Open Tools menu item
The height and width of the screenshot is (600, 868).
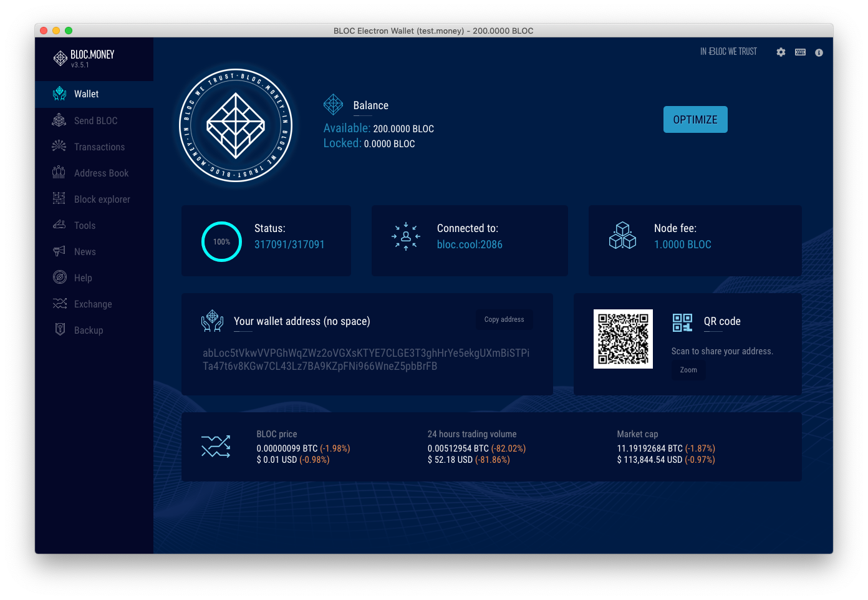coord(94,225)
